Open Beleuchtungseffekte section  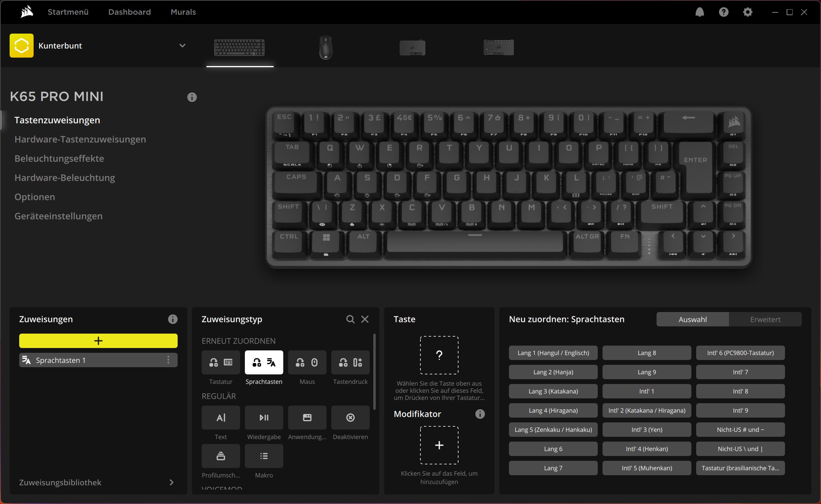(59, 158)
